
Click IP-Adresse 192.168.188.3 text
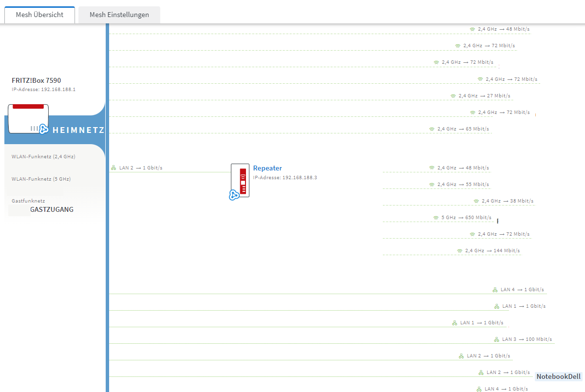pos(285,178)
